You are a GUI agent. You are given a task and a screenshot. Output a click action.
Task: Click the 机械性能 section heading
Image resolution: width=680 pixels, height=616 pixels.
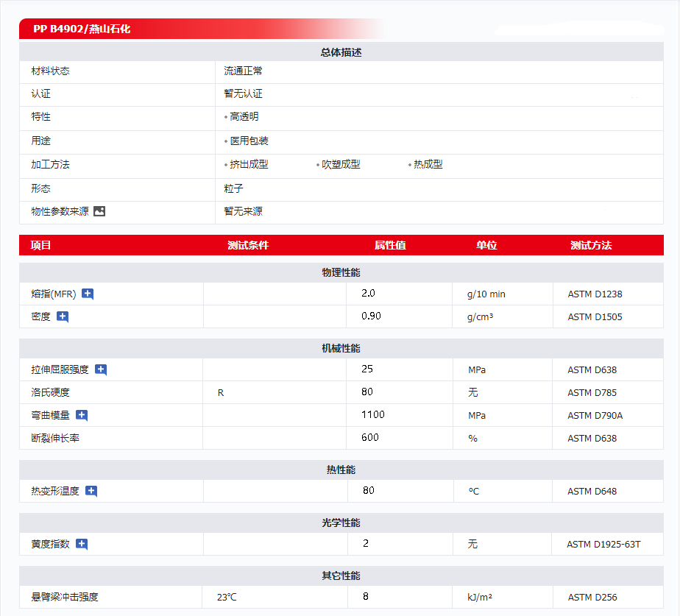point(341,348)
